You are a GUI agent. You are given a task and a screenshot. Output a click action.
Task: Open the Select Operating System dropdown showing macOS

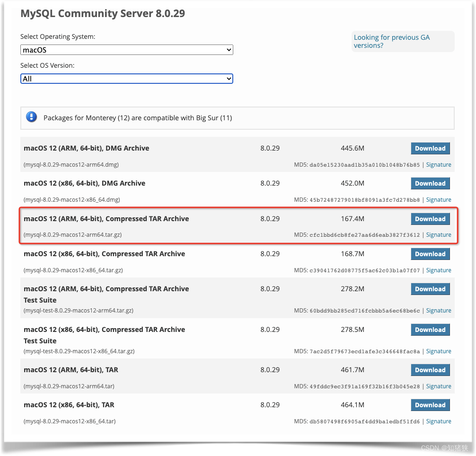(x=127, y=50)
